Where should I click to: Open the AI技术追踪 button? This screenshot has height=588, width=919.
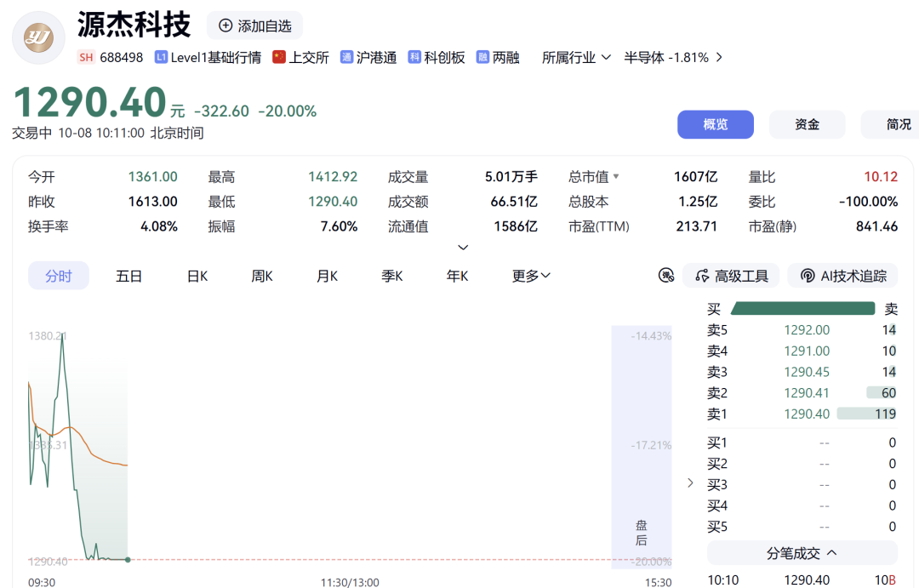842,276
